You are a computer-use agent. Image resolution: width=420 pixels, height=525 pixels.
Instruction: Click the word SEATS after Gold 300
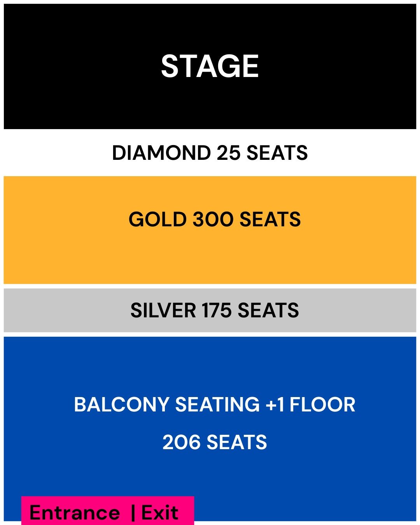pyautogui.click(x=270, y=219)
